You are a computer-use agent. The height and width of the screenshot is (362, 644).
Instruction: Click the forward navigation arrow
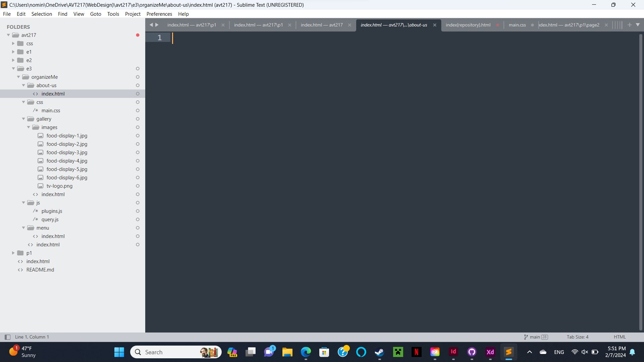(157, 25)
